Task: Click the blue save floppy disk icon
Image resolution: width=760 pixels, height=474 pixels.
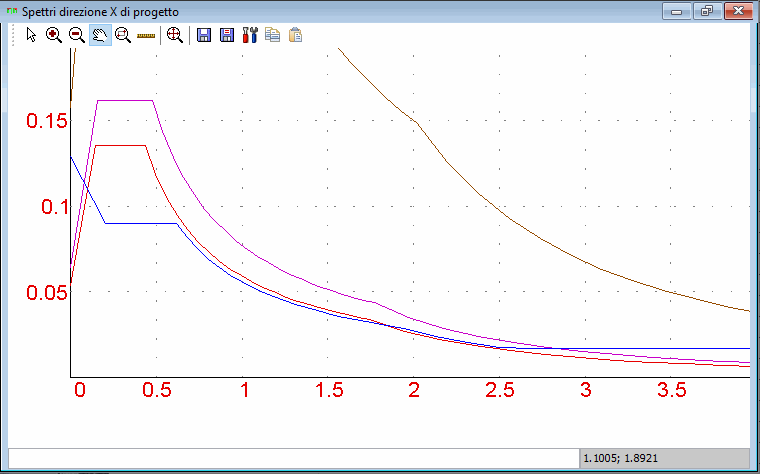Action: click(204, 35)
